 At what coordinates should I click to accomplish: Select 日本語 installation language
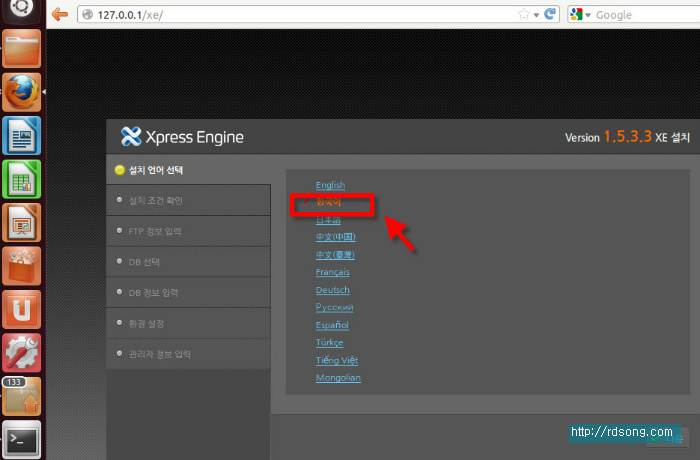pyautogui.click(x=328, y=220)
